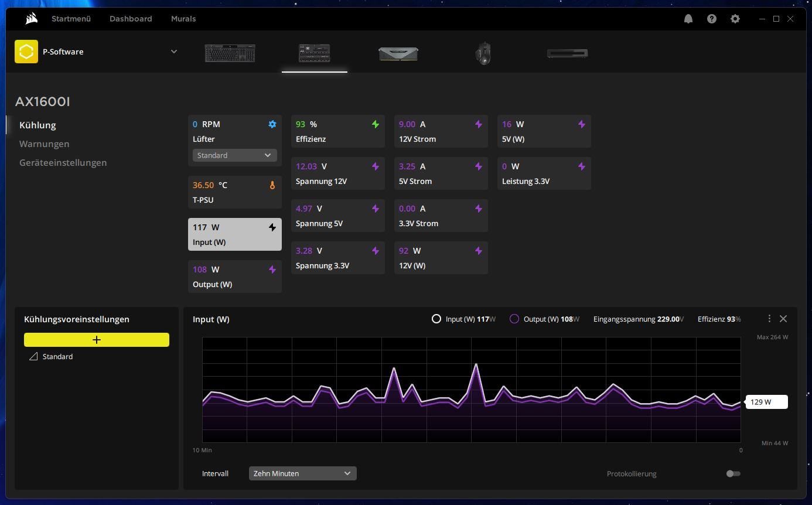
Task: Expand the P-Software profile dropdown
Action: click(174, 52)
